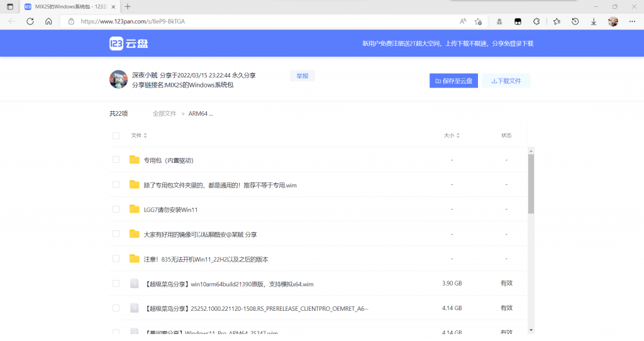Click the uploader's avatar picture

[x=118, y=79]
